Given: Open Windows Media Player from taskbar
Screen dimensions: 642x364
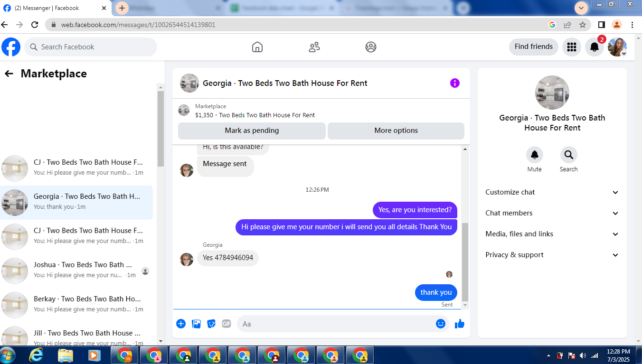Looking at the screenshot, I should coord(94,355).
